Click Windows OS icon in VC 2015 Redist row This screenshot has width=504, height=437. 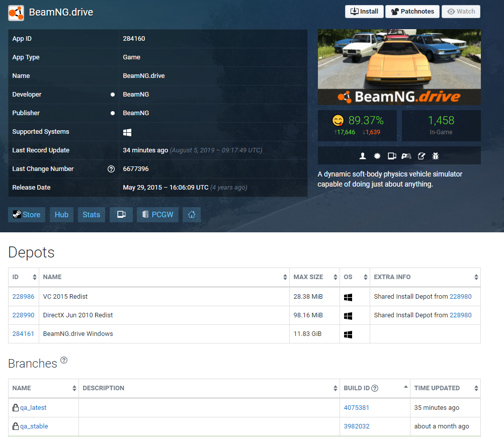click(348, 297)
